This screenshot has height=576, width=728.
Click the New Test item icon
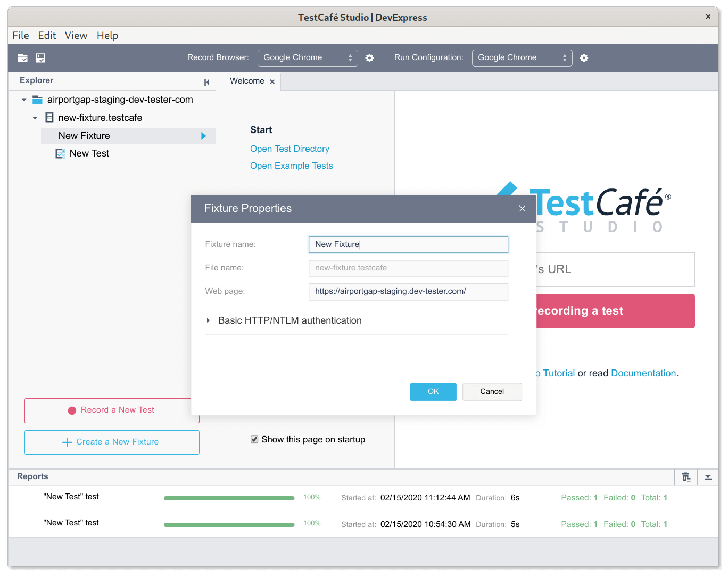click(x=60, y=153)
